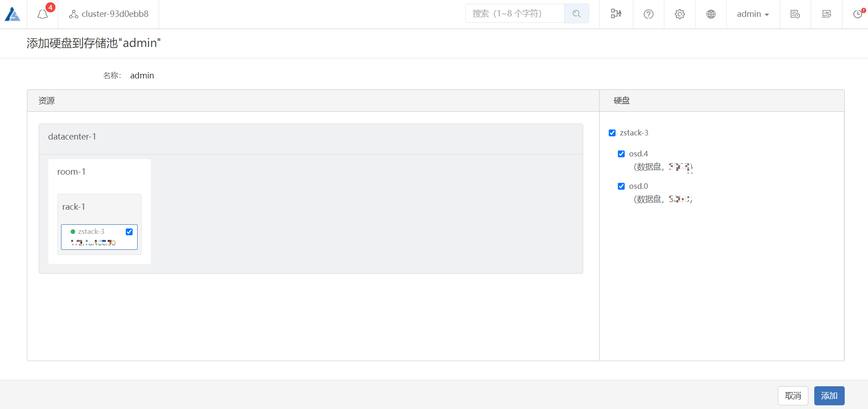The image size is (868, 409).
Task: Click the 取消 button
Action: coord(792,396)
